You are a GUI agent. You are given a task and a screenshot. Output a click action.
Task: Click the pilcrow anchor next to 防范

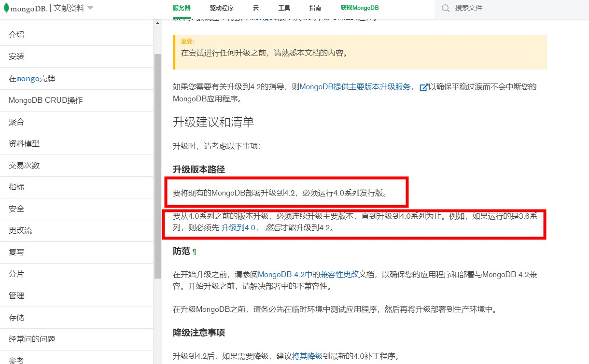195,252
